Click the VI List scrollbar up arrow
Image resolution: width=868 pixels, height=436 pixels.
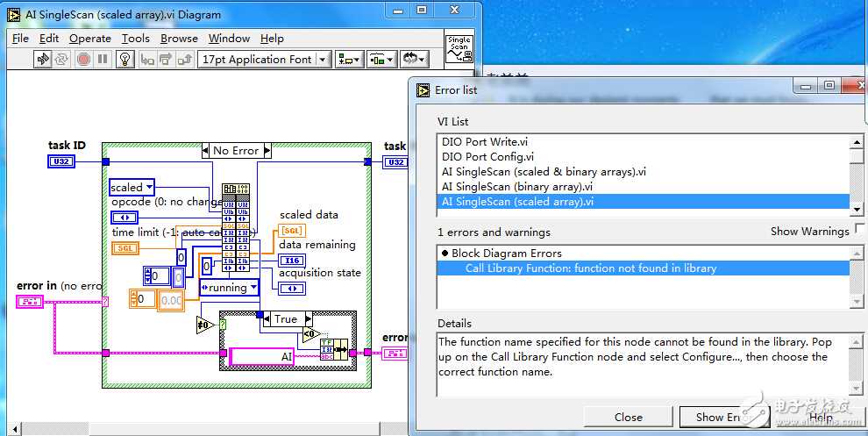pos(857,142)
